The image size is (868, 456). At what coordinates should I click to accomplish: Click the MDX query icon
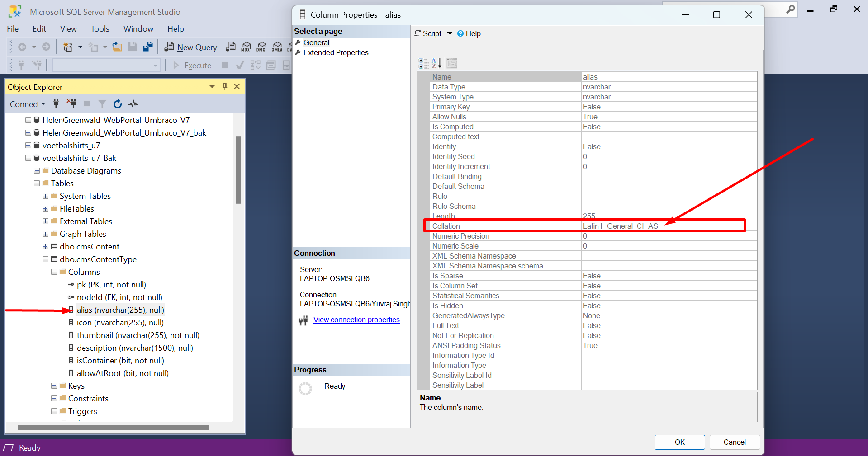pos(246,47)
